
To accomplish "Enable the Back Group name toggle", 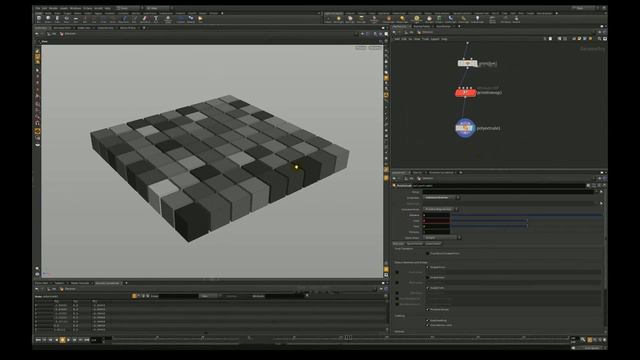I will 397,282.
